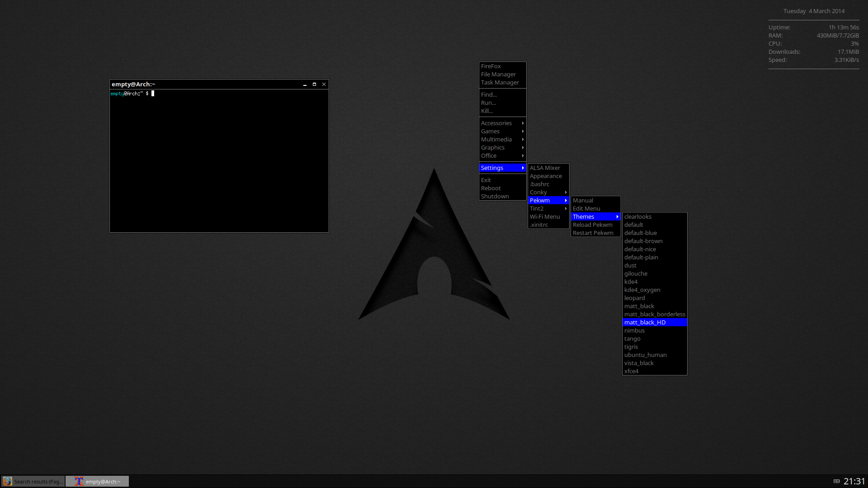Maximize the empty@Arch terminal window
The image size is (868, 488).
tap(314, 84)
